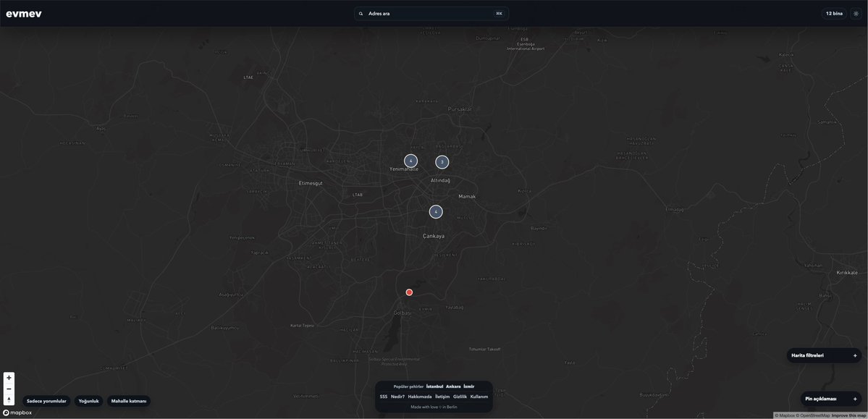Screen dimensions: 868x419
Task: Open the 'İletişim' footer link
Action: point(442,397)
